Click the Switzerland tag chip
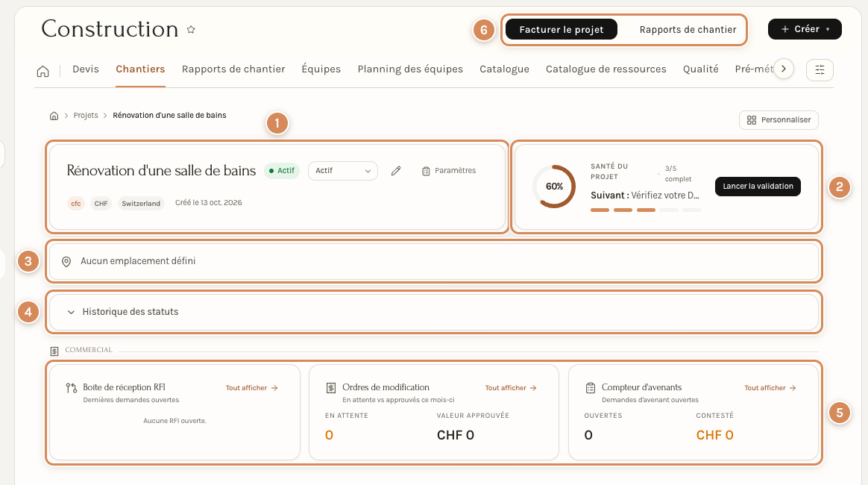 click(141, 204)
